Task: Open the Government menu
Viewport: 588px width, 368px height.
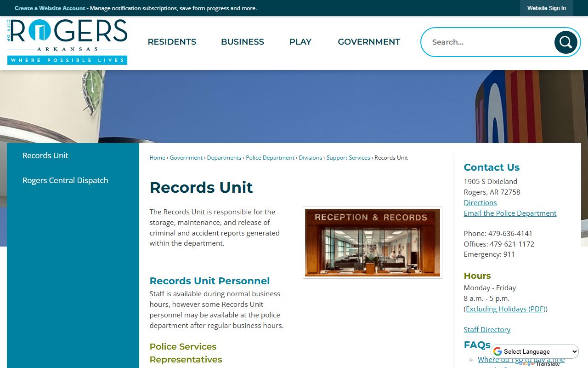Action: 369,42
